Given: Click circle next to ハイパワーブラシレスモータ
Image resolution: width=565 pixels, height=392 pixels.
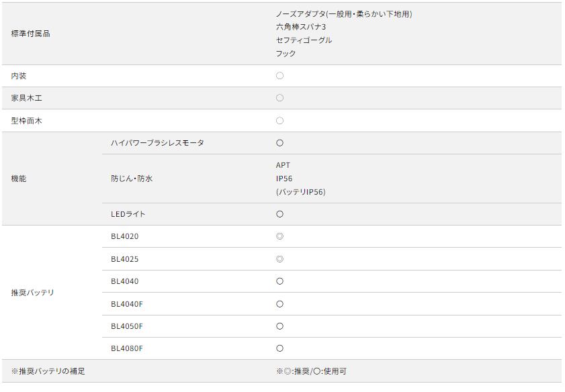Looking at the screenshot, I should (x=279, y=143).
